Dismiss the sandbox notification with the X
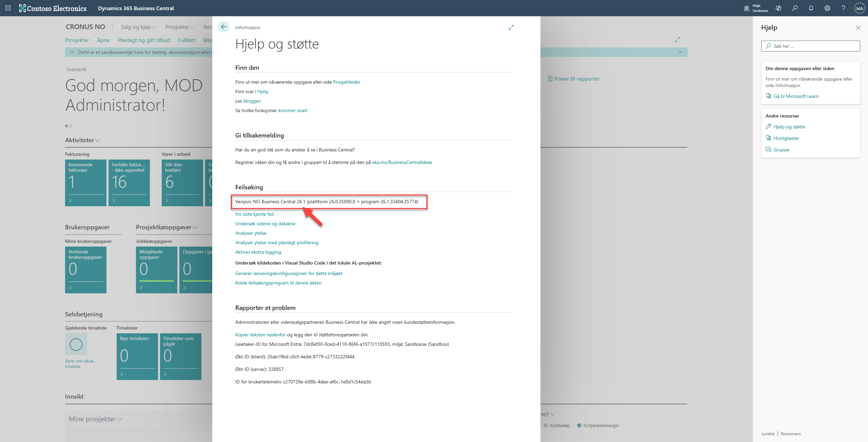 72,52
